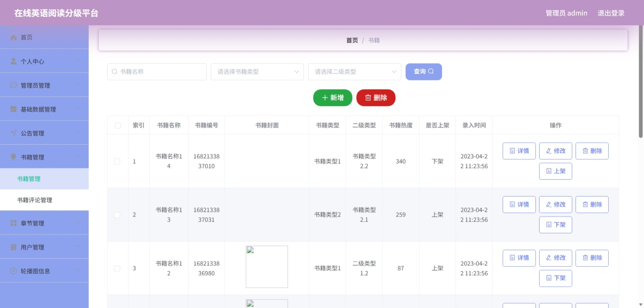Click the green 新增 button
644x308 pixels.
(333, 98)
